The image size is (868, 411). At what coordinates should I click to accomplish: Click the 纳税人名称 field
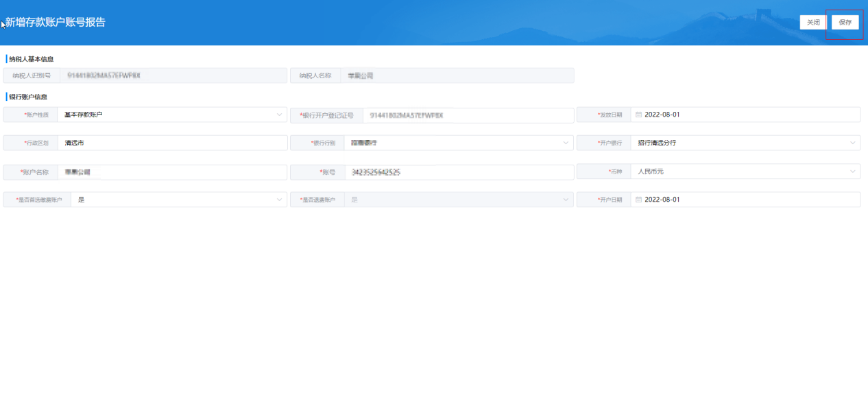click(456, 75)
